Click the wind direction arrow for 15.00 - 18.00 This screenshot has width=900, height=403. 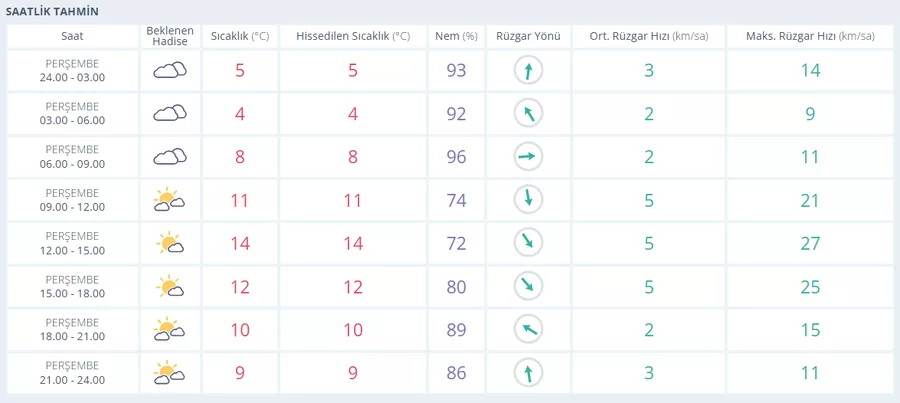(527, 286)
